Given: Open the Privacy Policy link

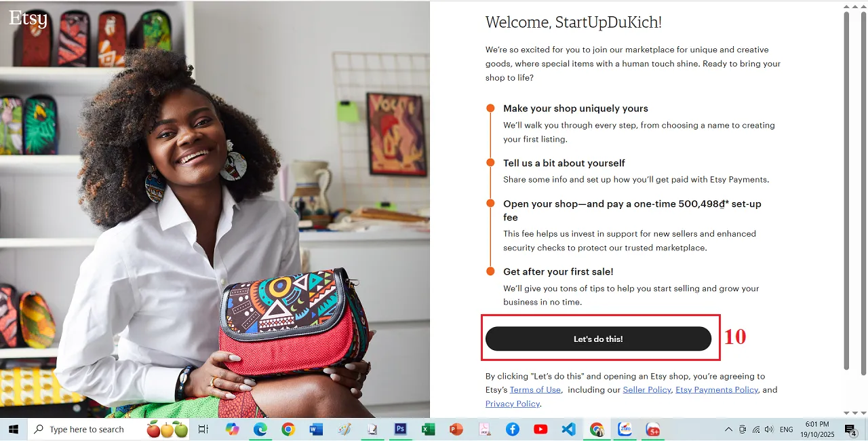Looking at the screenshot, I should 513,404.
